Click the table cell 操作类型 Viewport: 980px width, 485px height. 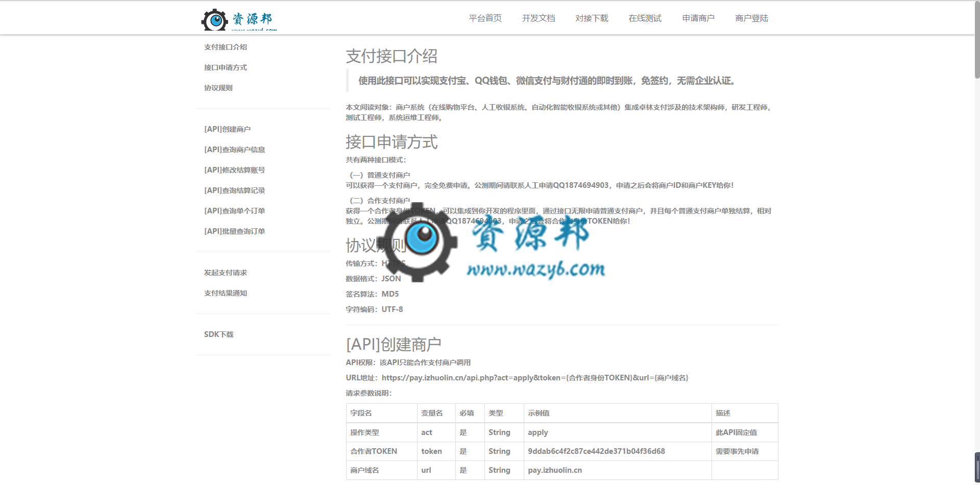tap(382, 432)
